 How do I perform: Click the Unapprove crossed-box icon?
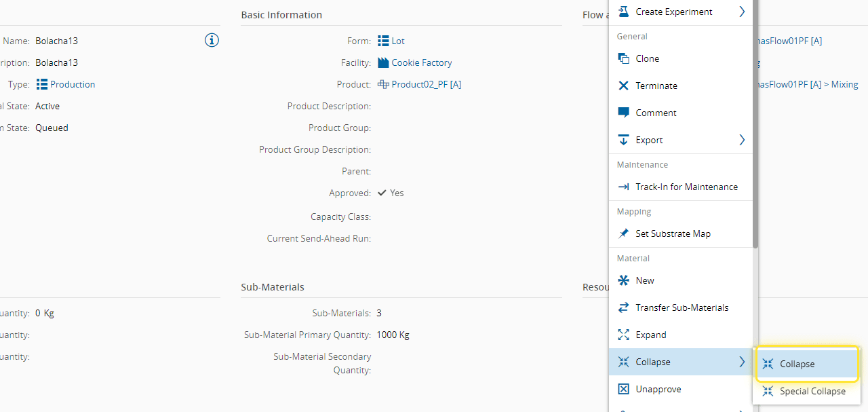point(624,389)
